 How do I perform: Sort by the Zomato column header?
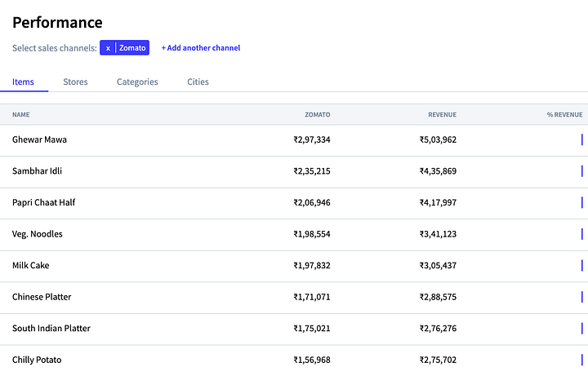pyautogui.click(x=317, y=115)
